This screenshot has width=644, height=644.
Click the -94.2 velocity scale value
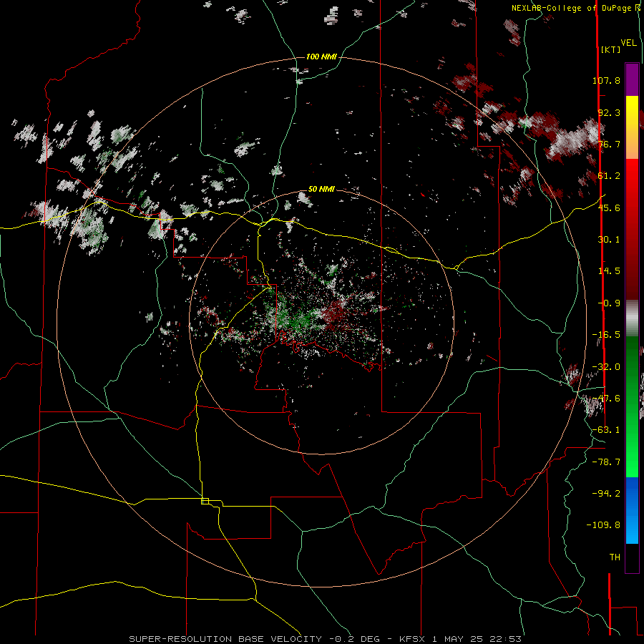tap(606, 493)
